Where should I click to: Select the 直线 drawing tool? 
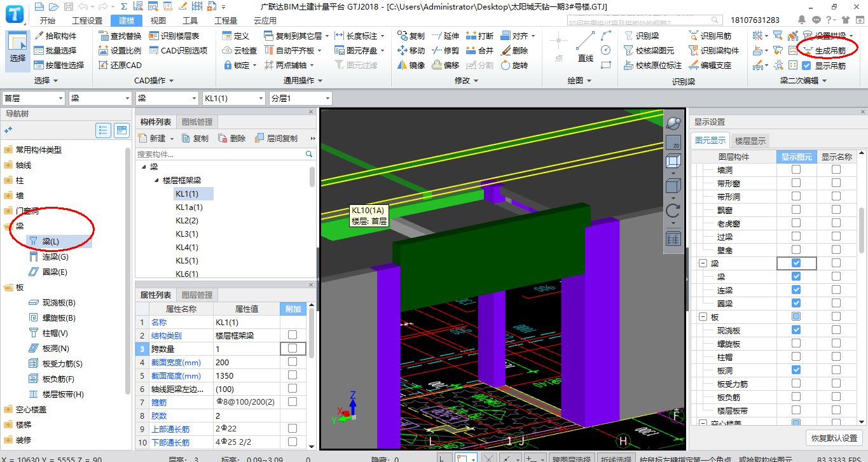(x=585, y=47)
